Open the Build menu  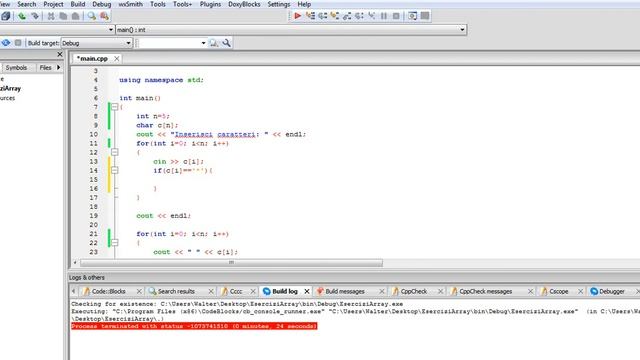pos(78,4)
